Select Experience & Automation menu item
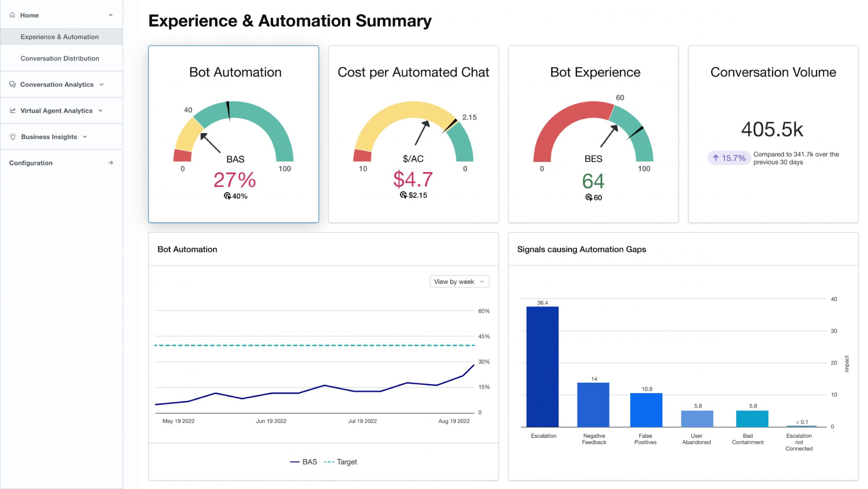This screenshot has height=489, width=868. (x=60, y=37)
